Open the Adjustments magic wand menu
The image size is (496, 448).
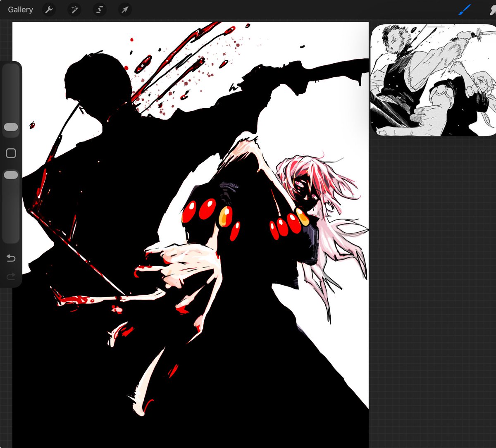pyautogui.click(x=74, y=10)
